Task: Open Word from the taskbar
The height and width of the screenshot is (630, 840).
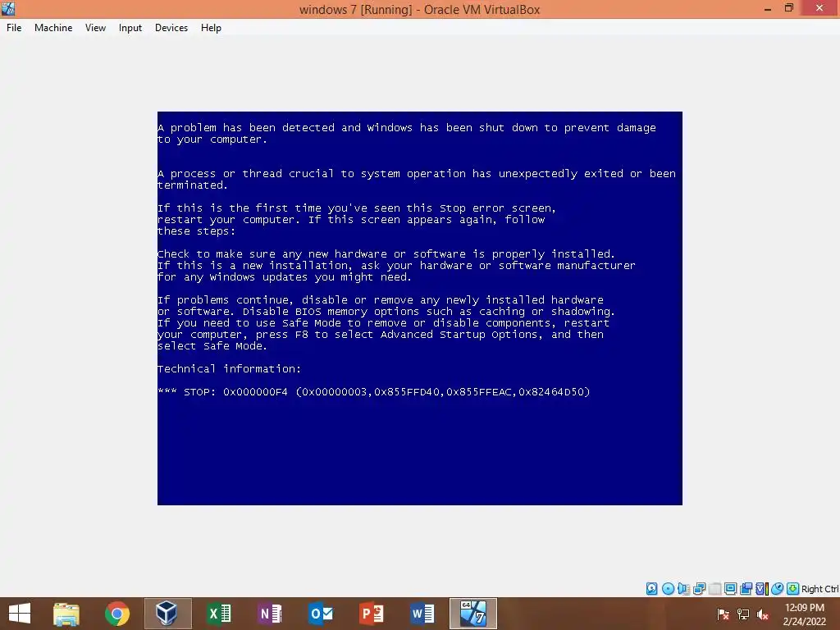Action: point(422,614)
